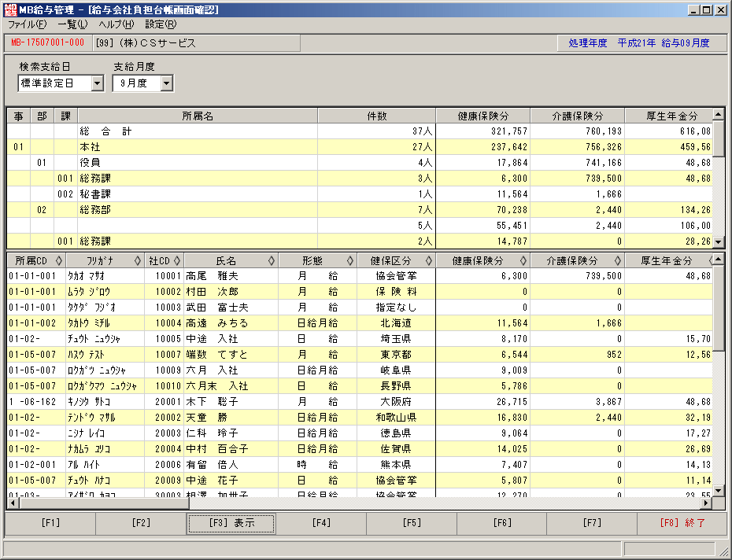Sort lower 介護保険分 column diamond icon
Viewport: 732px width, 560px height.
click(617, 261)
